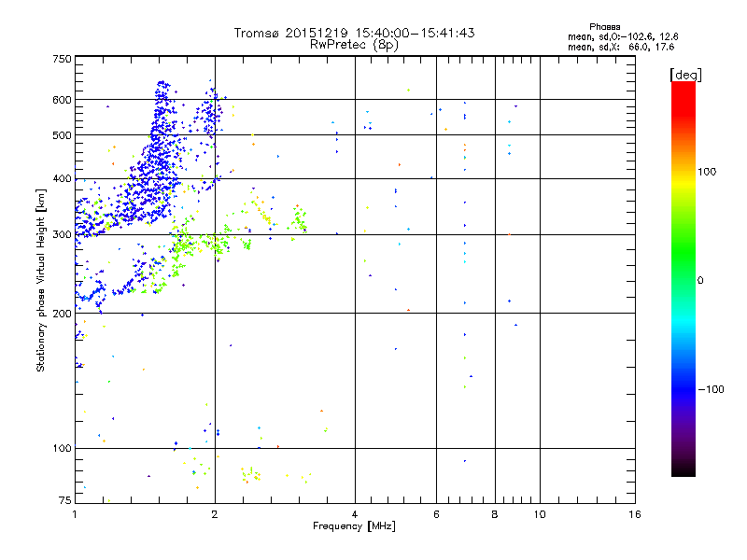
Task: Click the x-axis label '2'
Action: pyautogui.click(x=215, y=514)
